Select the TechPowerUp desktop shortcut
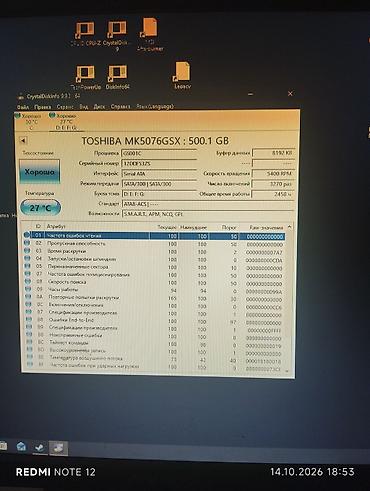The image size is (370, 491). click(x=85, y=77)
